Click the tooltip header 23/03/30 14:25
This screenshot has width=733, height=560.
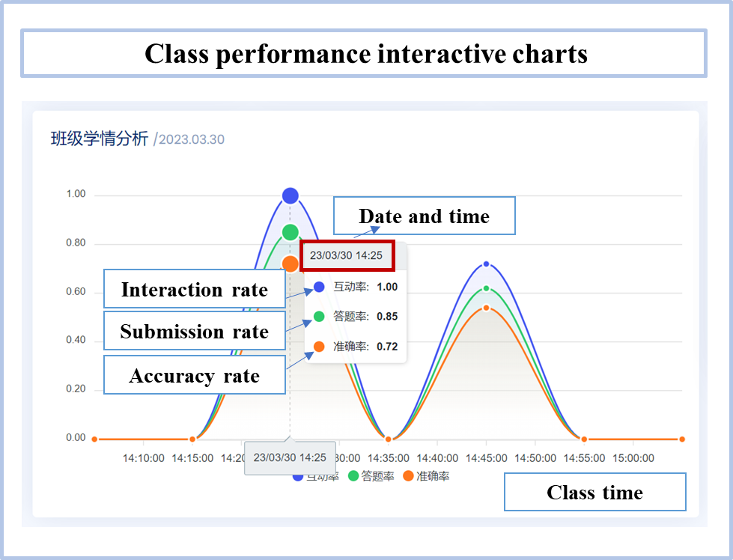347,256
